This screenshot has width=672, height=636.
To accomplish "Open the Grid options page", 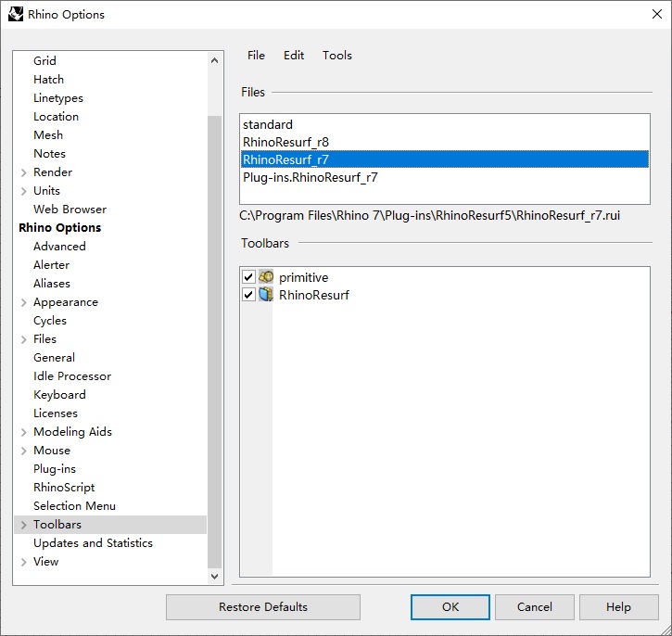I will 44,61.
